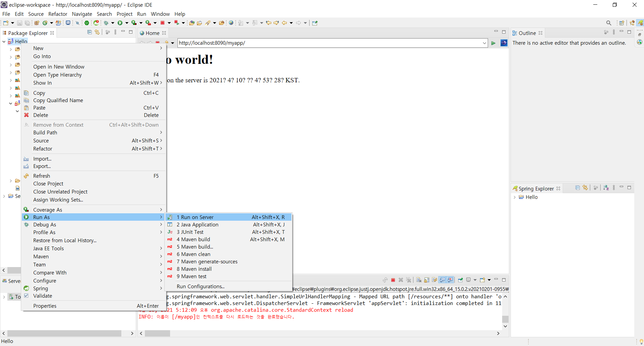Click Spring boot green power icon in toolbar
644x346 pixels.
[87, 23]
